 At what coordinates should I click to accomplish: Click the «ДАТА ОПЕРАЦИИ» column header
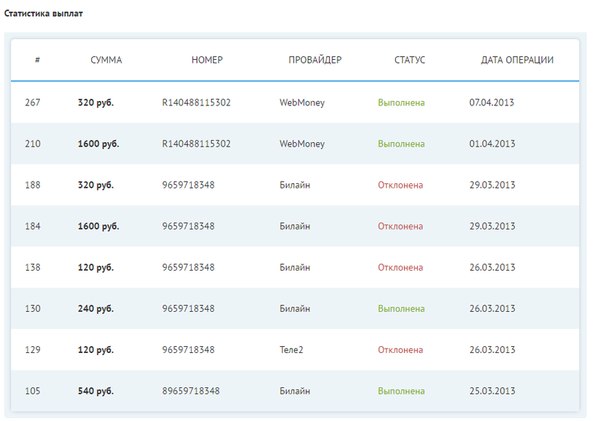[517, 60]
